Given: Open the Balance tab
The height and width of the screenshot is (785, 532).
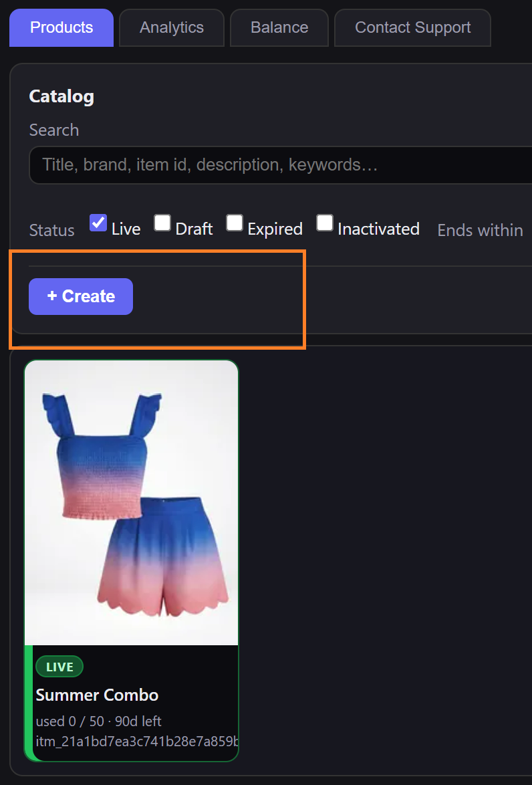Looking at the screenshot, I should point(279,27).
